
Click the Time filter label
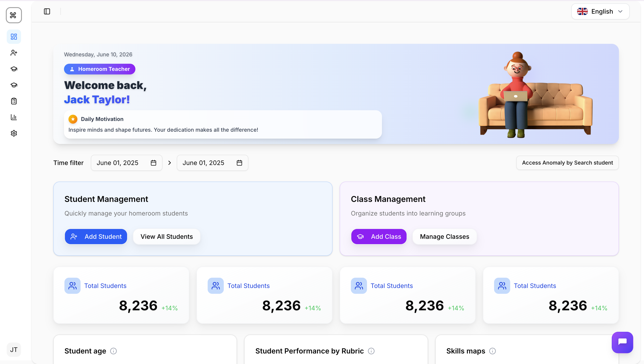coord(68,163)
